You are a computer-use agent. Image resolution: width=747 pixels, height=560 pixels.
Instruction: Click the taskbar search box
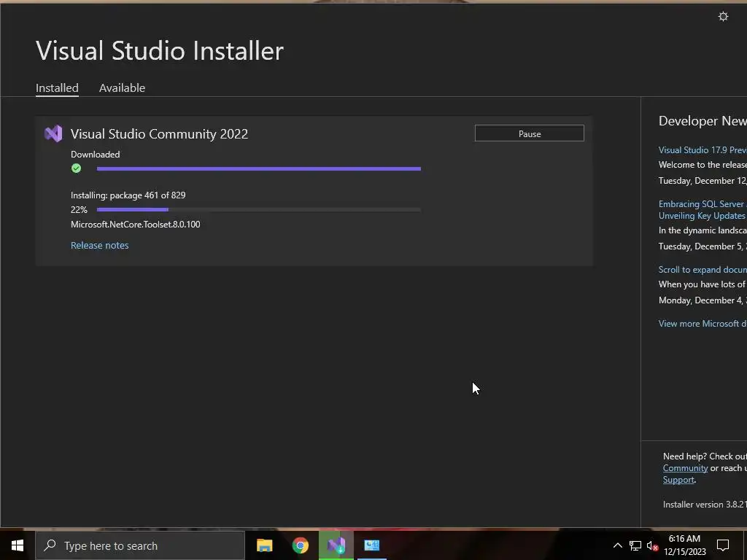click(140, 545)
